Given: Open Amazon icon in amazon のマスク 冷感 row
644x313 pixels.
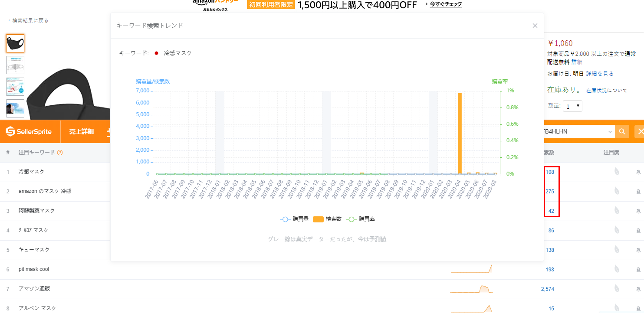Looking at the screenshot, I should (638, 192).
